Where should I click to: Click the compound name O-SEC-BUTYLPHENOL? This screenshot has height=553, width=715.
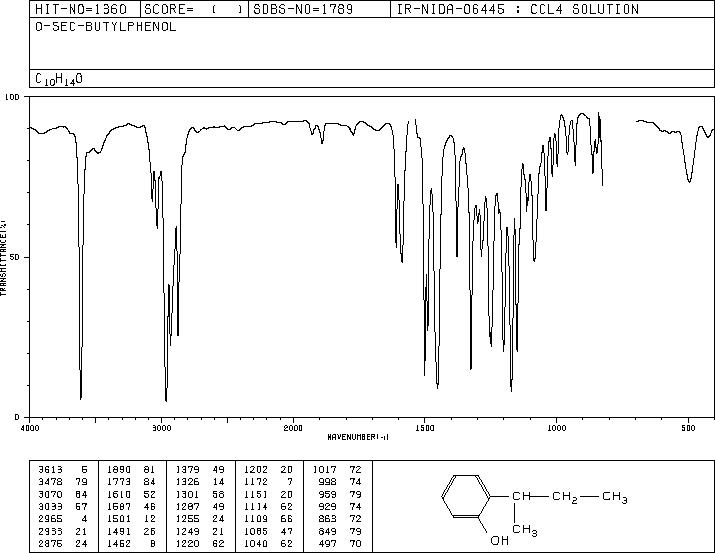coord(106,27)
